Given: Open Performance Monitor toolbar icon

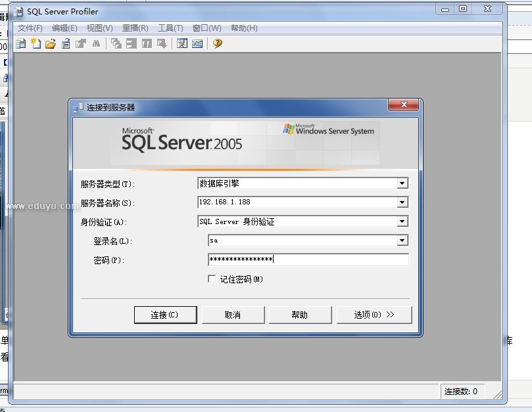Looking at the screenshot, I should (x=197, y=44).
